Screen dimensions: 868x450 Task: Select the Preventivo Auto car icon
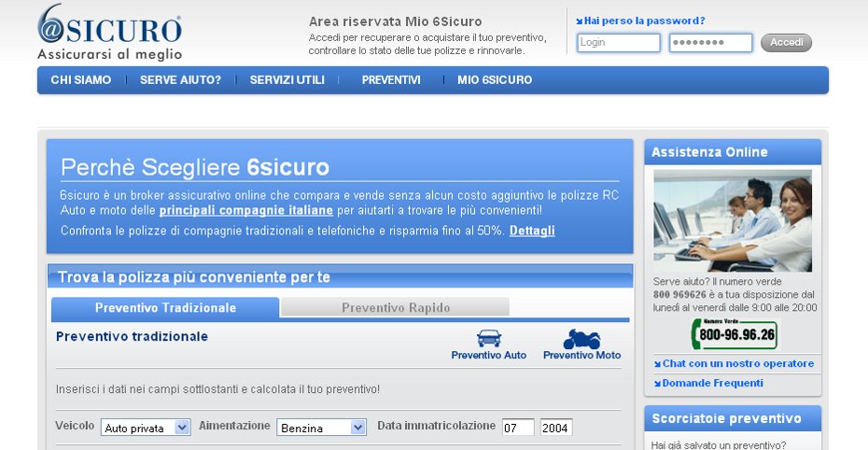(x=489, y=338)
